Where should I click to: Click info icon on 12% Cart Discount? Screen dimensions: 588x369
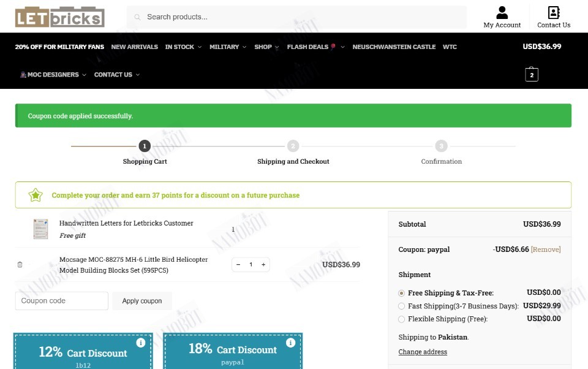[x=141, y=343]
